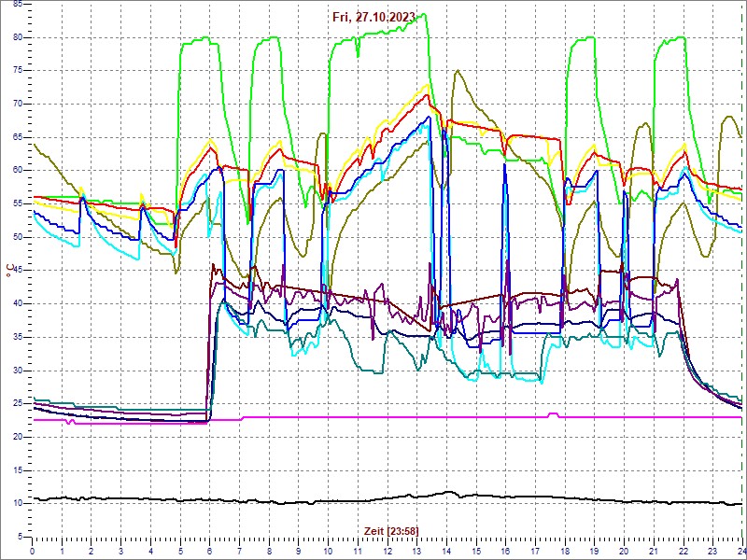Screen dimensions: 747x560
Task: Pick hour 19 on the time axis
Action: [594, 551]
